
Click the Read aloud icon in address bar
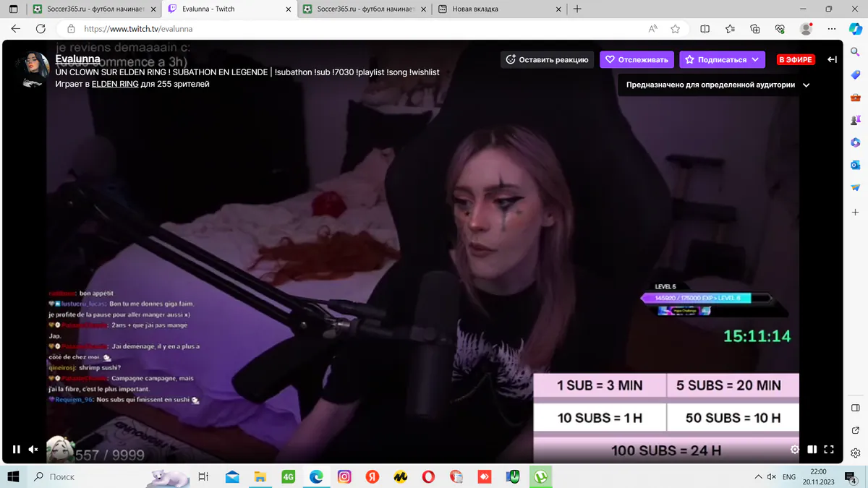653,29
